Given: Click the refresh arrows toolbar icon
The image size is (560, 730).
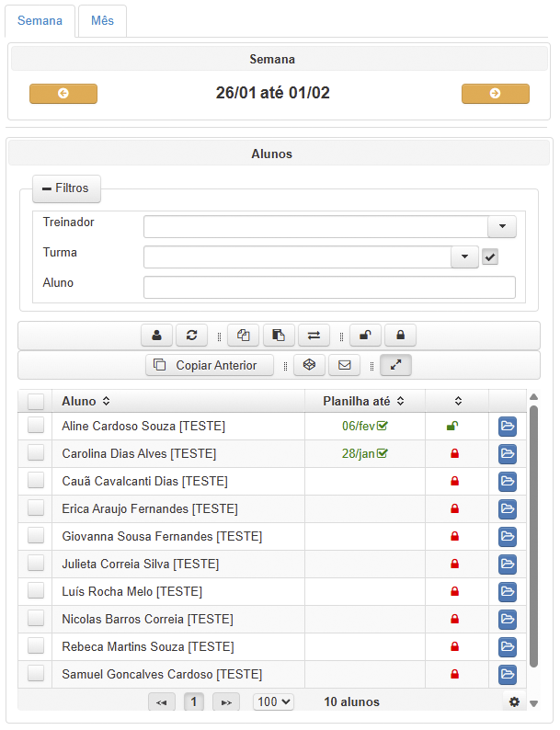Looking at the screenshot, I should tap(192, 336).
